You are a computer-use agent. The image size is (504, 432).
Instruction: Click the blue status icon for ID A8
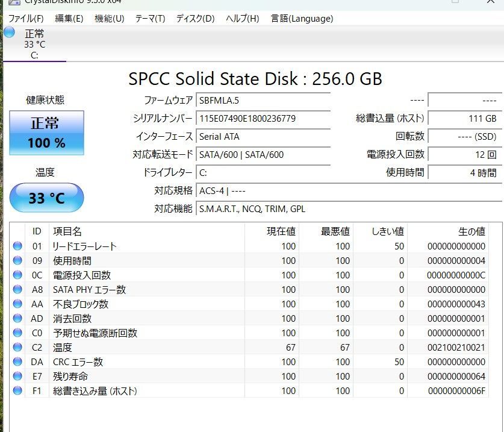tap(17, 289)
